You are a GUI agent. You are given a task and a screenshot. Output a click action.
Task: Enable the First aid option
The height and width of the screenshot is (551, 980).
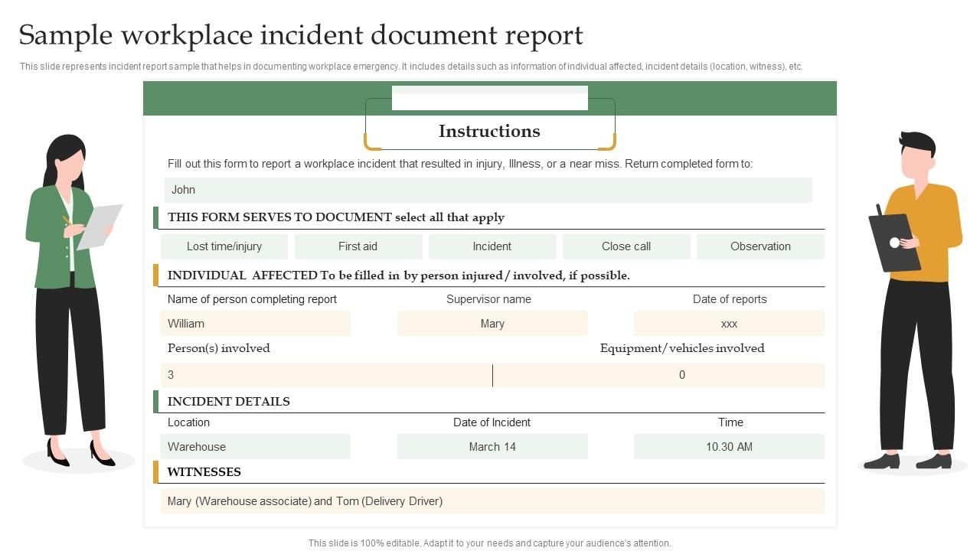pyautogui.click(x=358, y=246)
